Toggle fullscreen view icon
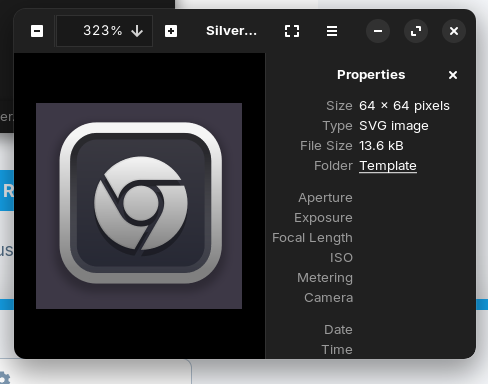Image resolution: width=488 pixels, height=384 pixels. [x=292, y=31]
